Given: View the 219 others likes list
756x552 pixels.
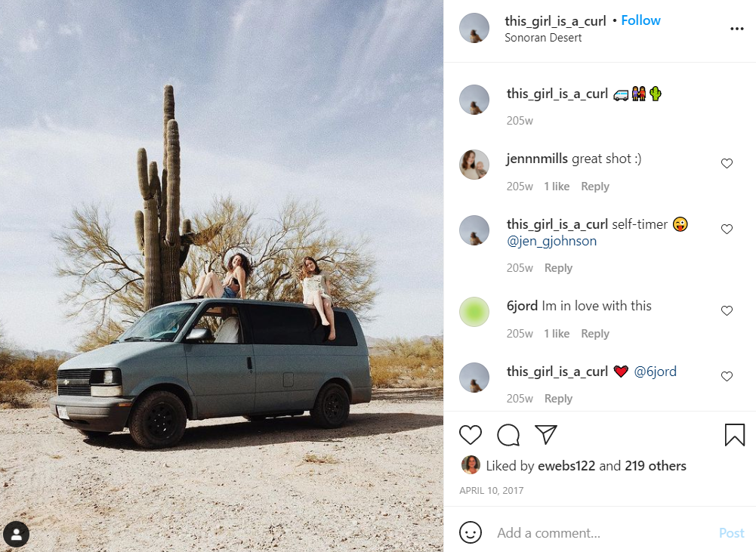Looking at the screenshot, I should coord(656,466).
